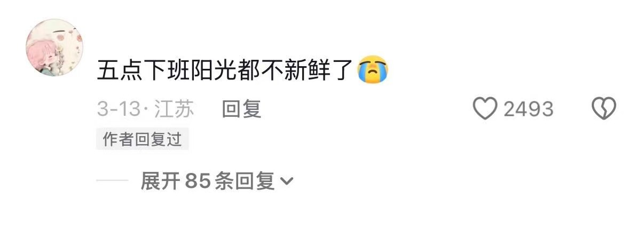Select the 江苏 location label
644x229 pixels.
(x=175, y=109)
